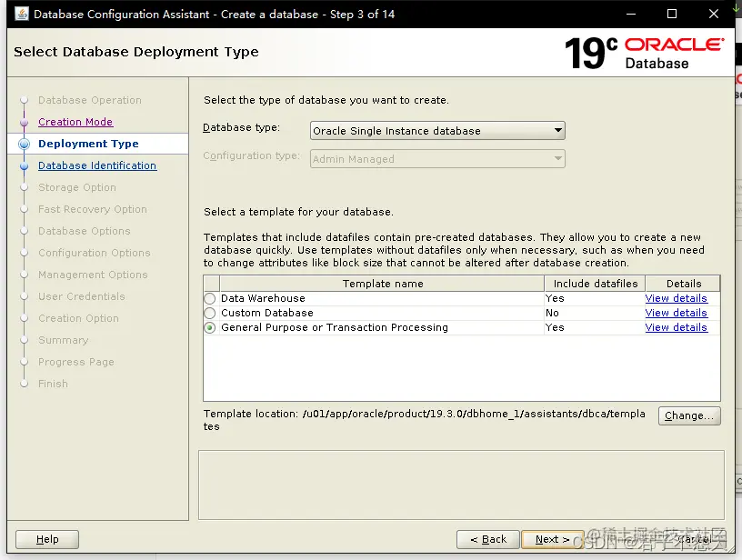Click the Data Warehouse template name
Image resolution: width=742 pixels, height=560 pixels.
[x=263, y=298]
